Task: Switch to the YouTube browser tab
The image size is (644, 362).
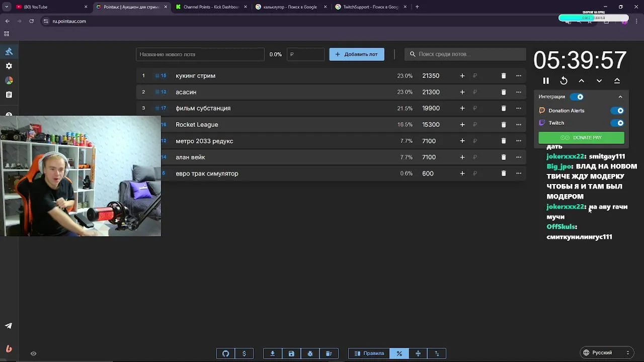Action: coord(50,7)
